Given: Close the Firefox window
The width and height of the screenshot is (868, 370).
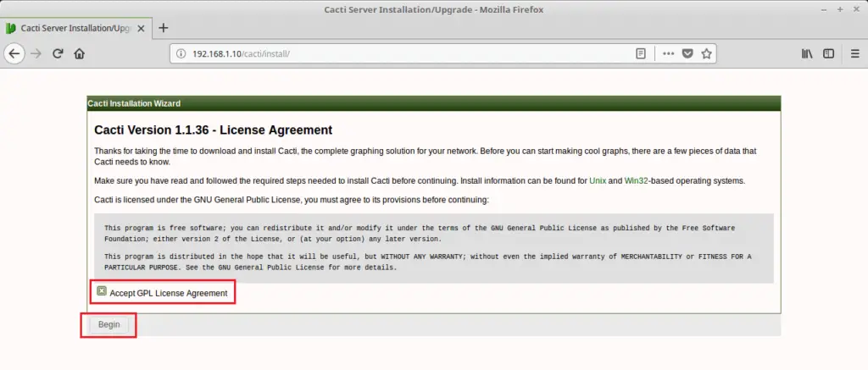Looking at the screenshot, I should coord(854,9).
